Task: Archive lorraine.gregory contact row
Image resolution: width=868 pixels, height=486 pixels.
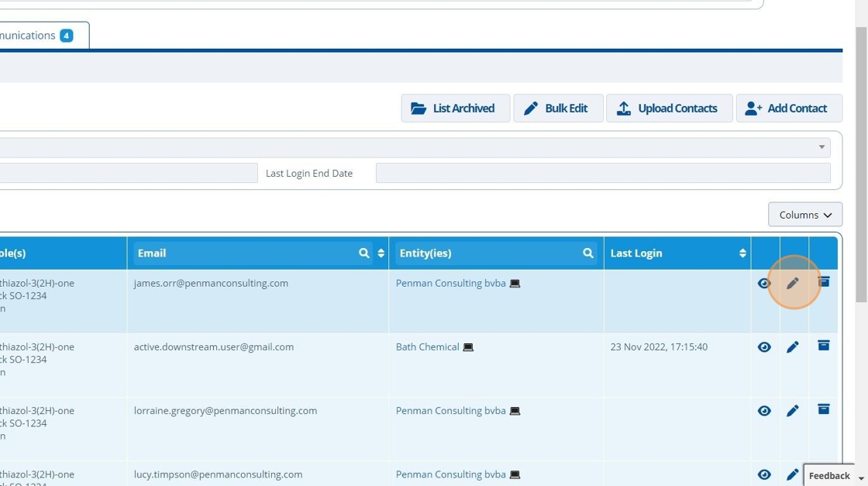Action: [x=824, y=409]
